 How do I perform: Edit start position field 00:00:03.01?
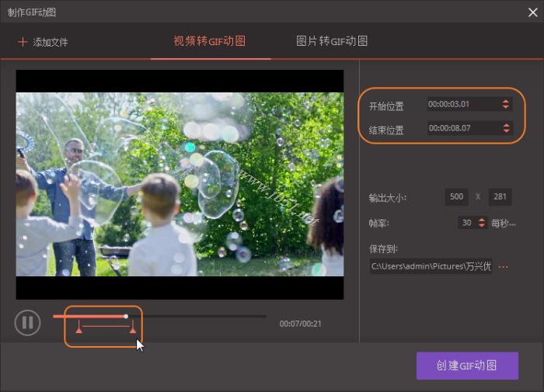[464, 104]
